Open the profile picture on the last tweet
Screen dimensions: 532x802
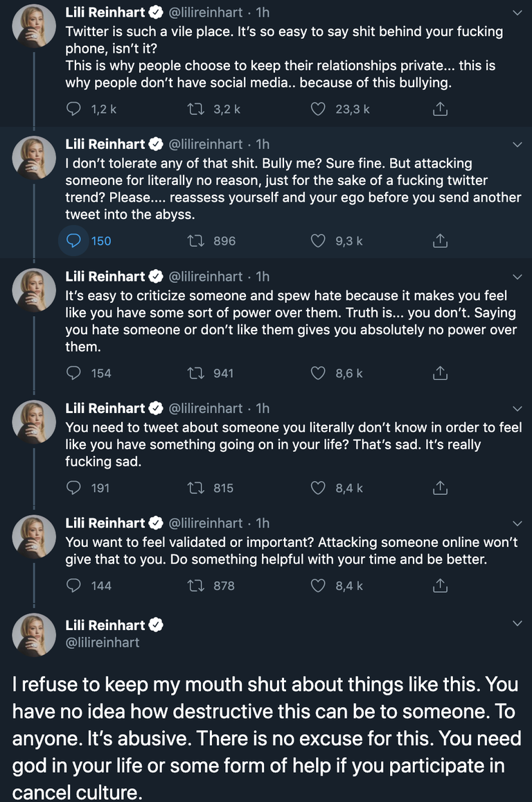click(x=35, y=634)
